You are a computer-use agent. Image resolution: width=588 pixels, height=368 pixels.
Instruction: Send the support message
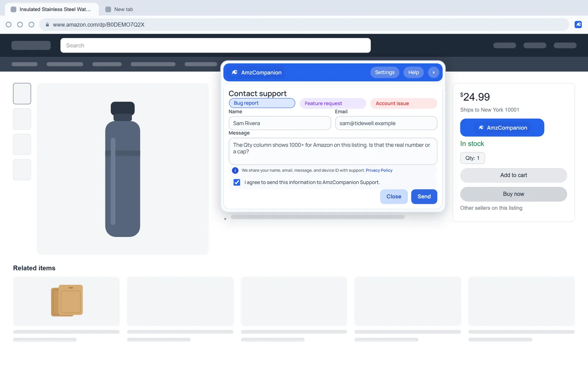pos(424,197)
